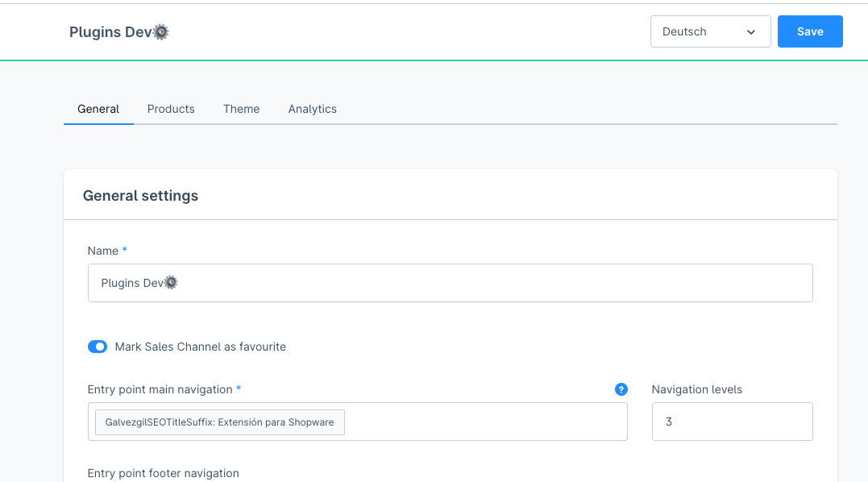868x482 pixels.
Task: Select the General tab
Action: click(98, 109)
